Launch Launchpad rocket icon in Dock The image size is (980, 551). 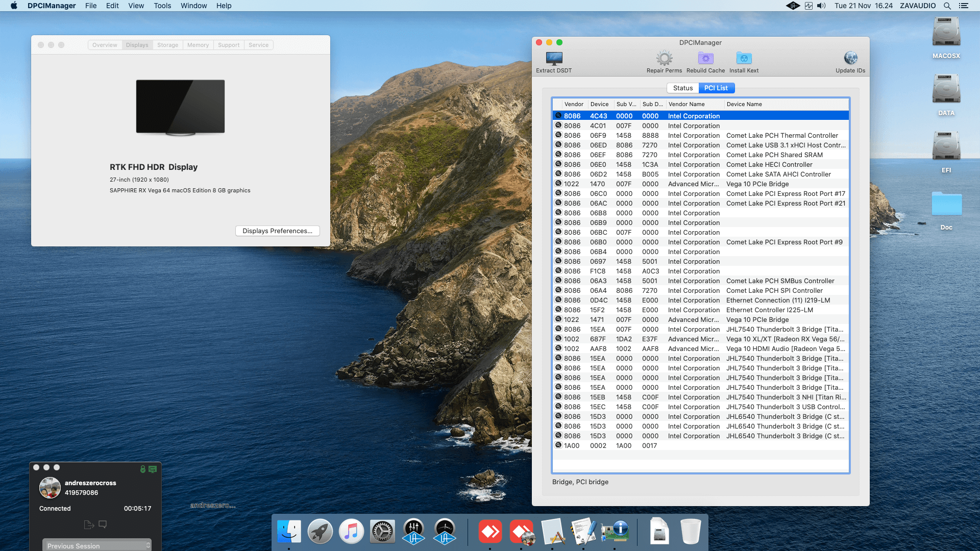point(320,532)
